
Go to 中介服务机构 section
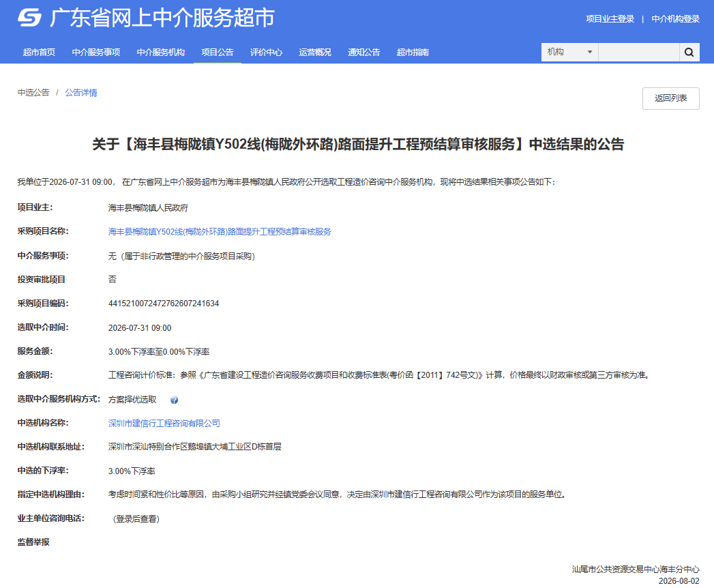click(161, 53)
